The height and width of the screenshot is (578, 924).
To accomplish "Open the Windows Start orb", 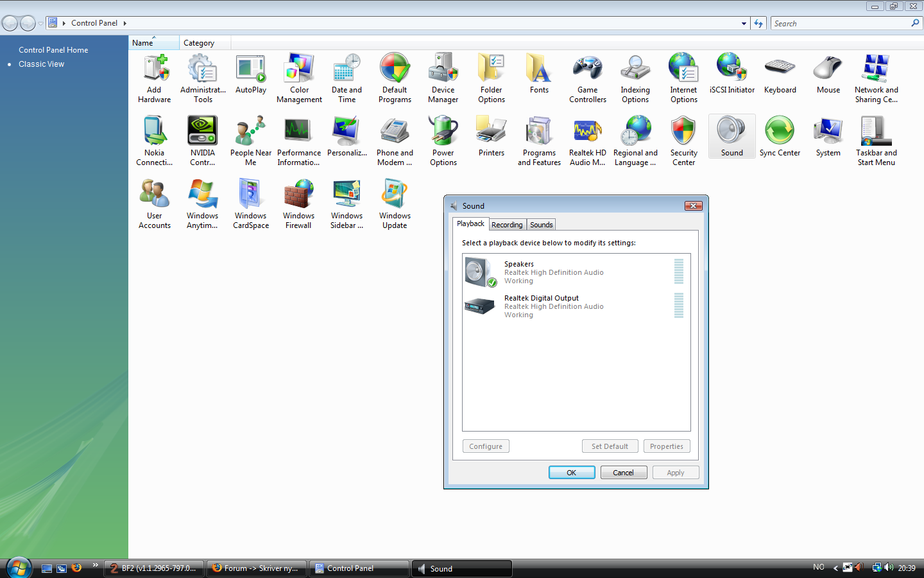I will point(19,568).
